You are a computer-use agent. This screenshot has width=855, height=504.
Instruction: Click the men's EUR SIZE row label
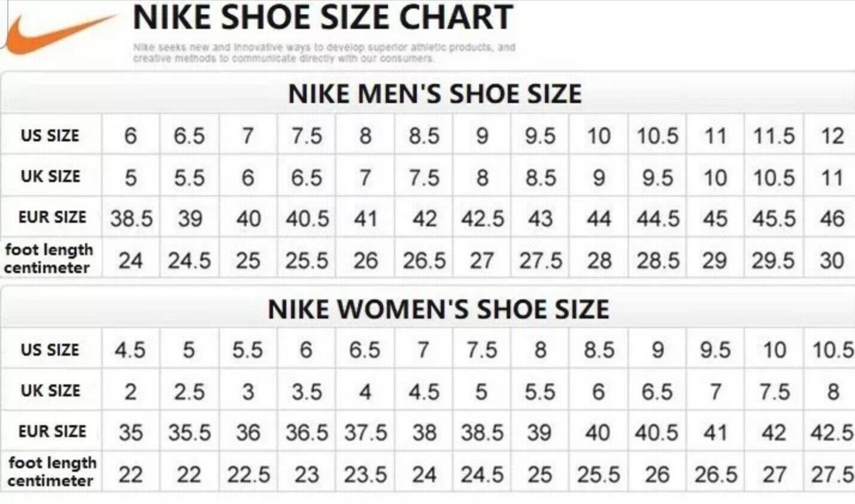click(x=52, y=217)
